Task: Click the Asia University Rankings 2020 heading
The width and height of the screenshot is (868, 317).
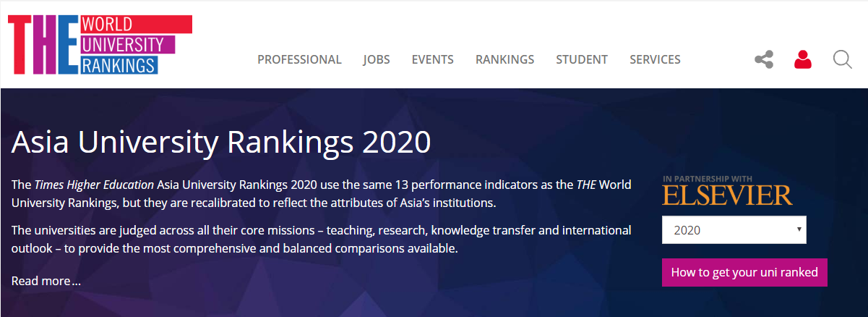Action: click(x=221, y=143)
